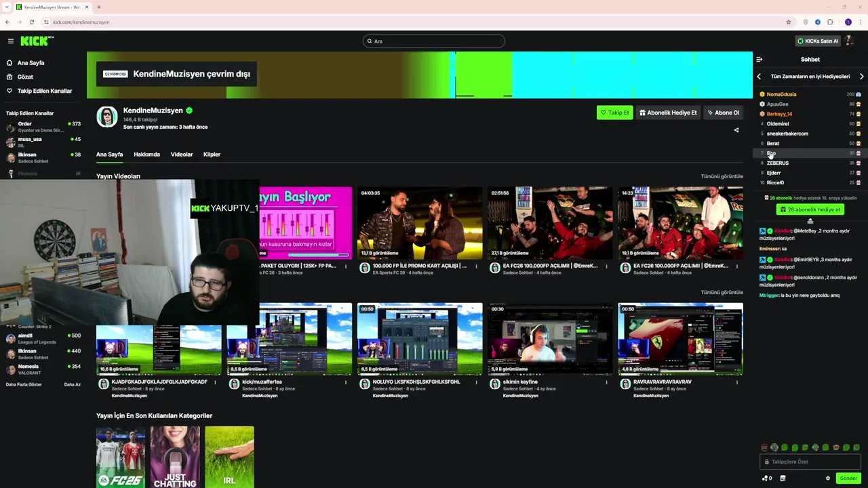This screenshot has width=868, height=488.
Task: Click the verified badge next to KendineMuzisyen
Action: click(189, 110)
